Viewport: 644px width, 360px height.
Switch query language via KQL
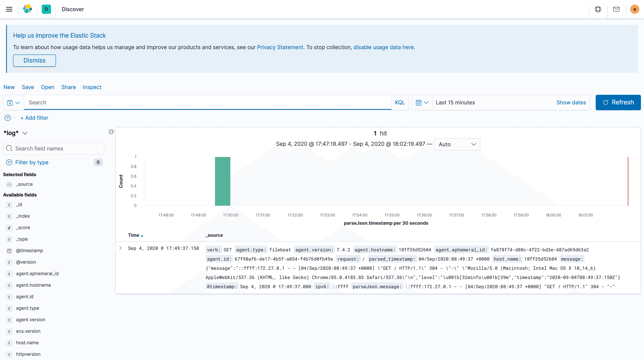[400, 103]
